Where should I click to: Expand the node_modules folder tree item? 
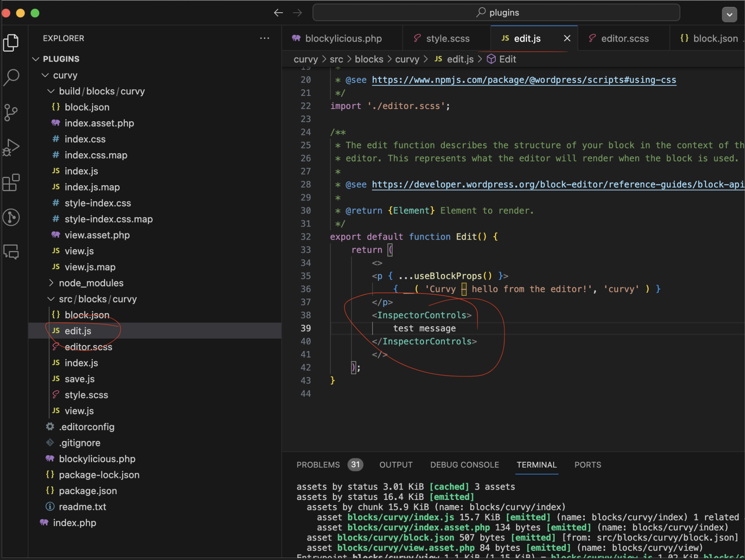tap(91, 283)
